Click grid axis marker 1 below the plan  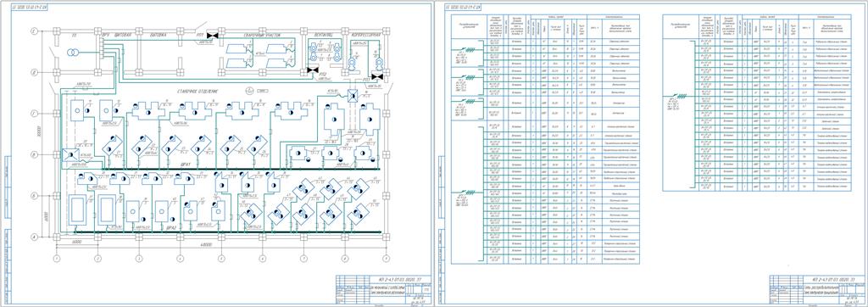pyautogui.click(x=57, y=258)
